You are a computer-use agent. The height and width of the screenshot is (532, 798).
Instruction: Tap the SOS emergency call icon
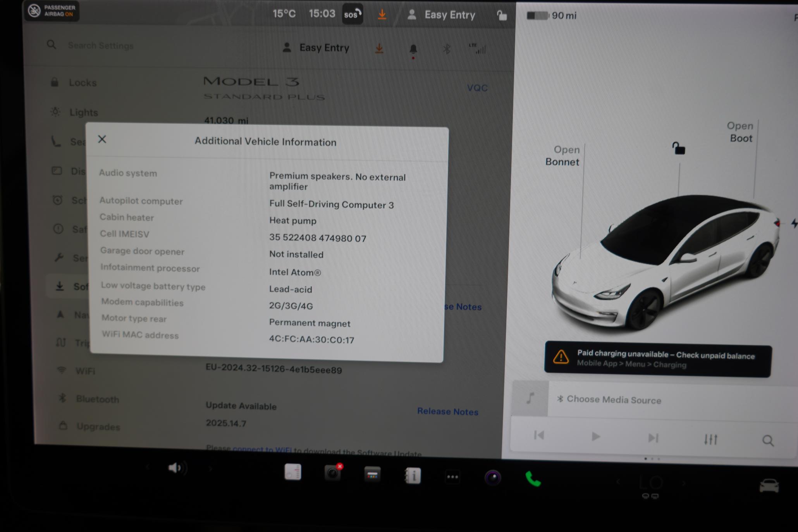pos(353,14)
